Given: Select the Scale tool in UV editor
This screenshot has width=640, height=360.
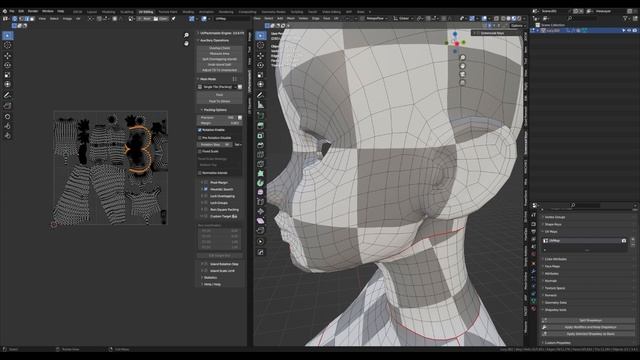Looking at the screenshot, I should click(x=7, y=75).
